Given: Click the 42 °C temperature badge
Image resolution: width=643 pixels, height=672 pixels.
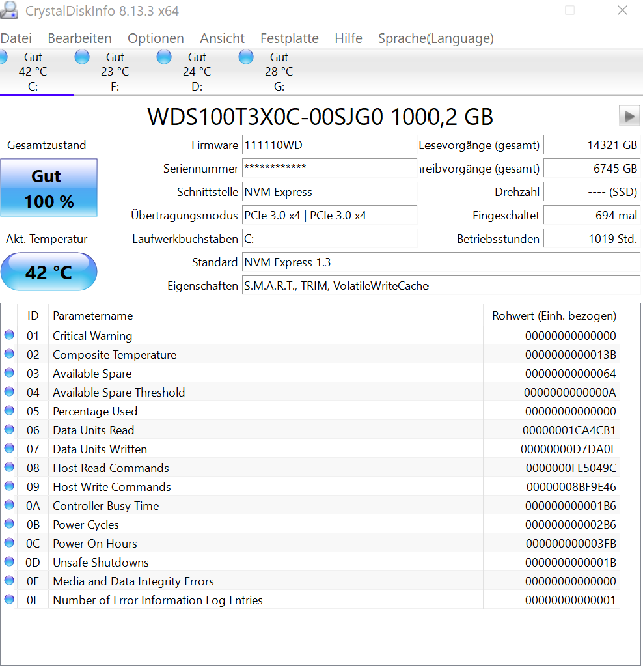Looking at the screenshot, I should coord(49,272).
